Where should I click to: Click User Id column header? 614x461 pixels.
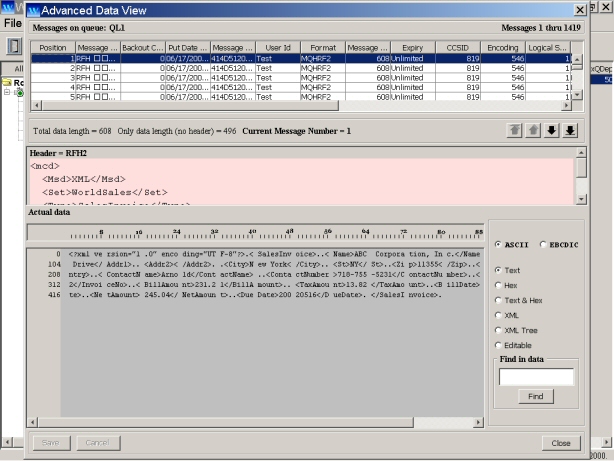pos(278,47)
